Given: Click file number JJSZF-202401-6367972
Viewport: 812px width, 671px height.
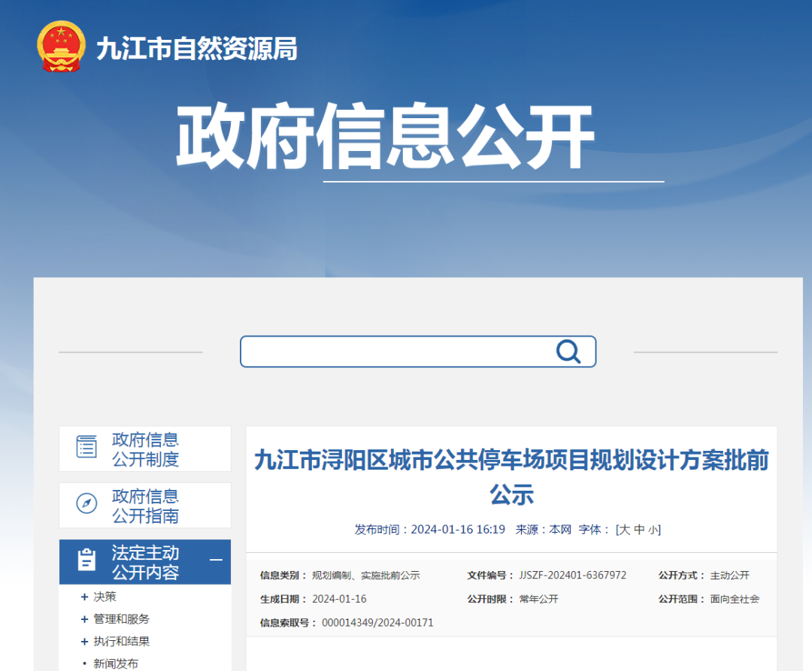Looking at the screenshot, I should coord(573,576).
